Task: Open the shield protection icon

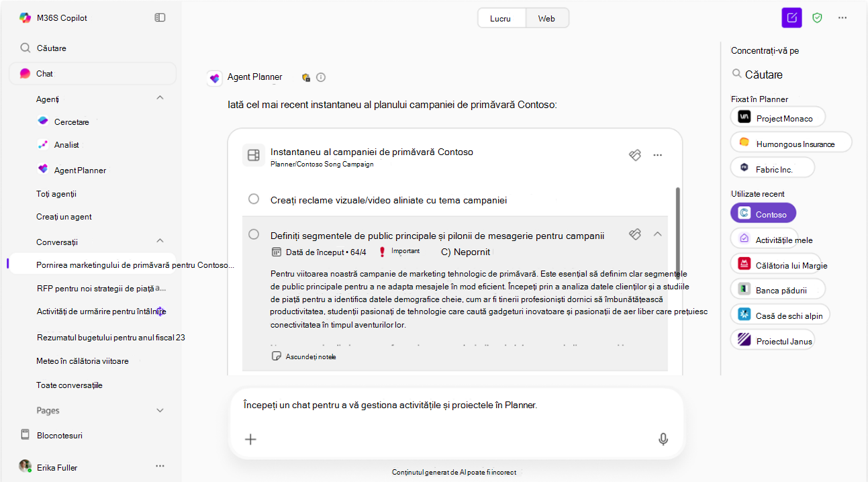Action: click(817, 18)
